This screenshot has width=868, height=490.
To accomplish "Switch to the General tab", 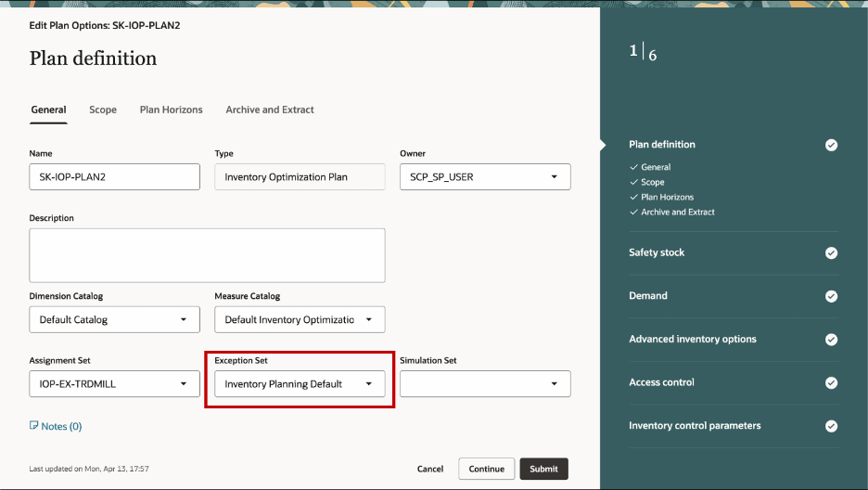I will pyautogui.click(x=49, y=110).
